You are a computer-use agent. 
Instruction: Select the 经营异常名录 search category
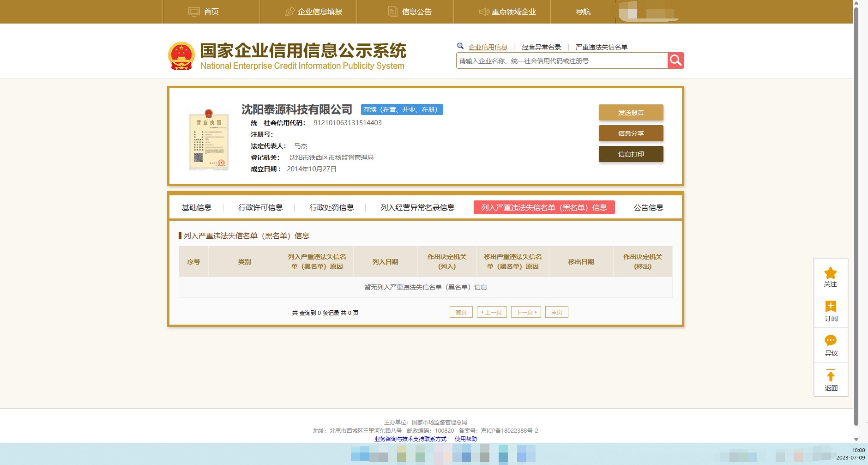point(541,47)
